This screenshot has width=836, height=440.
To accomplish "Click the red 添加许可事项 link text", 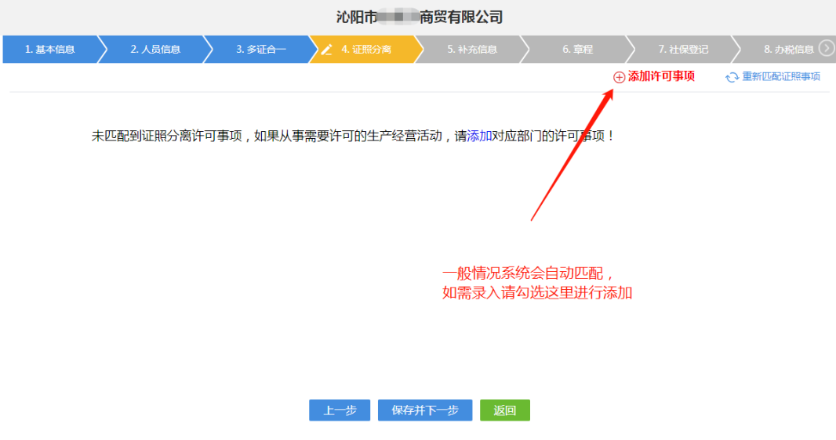I will [661, 77].
